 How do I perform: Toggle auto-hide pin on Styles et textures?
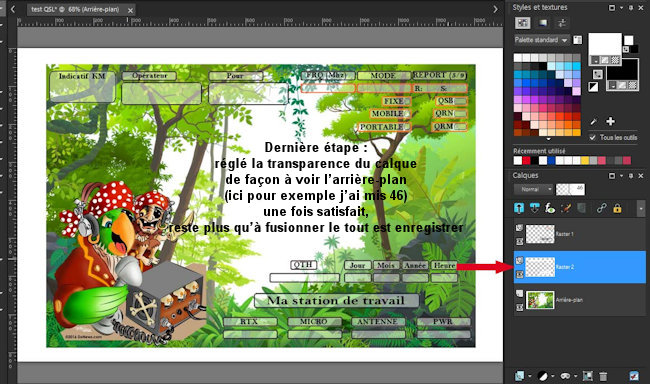coord(631,7)
